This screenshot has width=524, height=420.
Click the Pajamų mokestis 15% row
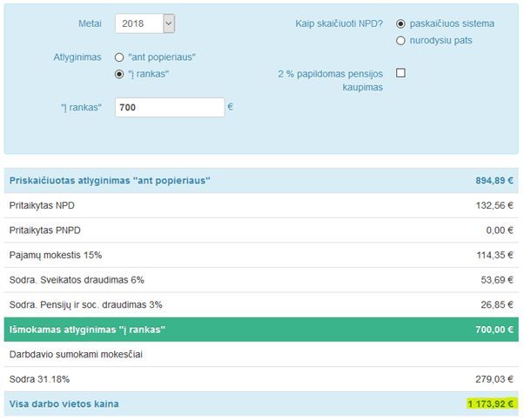click(261, 255)
